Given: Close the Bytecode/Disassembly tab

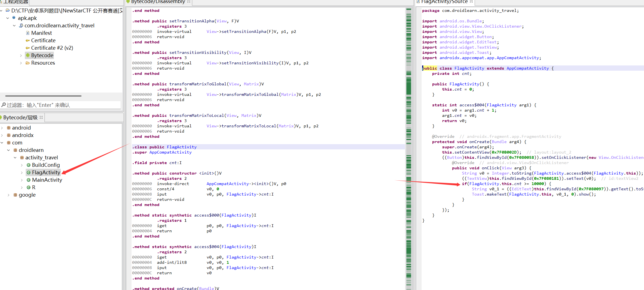Looking at the screenshot, I should [x=189, y=1].
